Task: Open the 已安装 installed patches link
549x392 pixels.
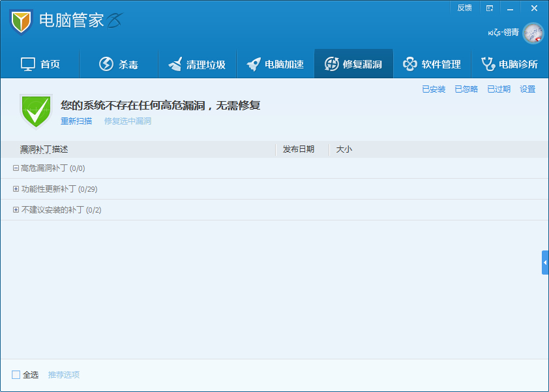Action: (434, 89)
